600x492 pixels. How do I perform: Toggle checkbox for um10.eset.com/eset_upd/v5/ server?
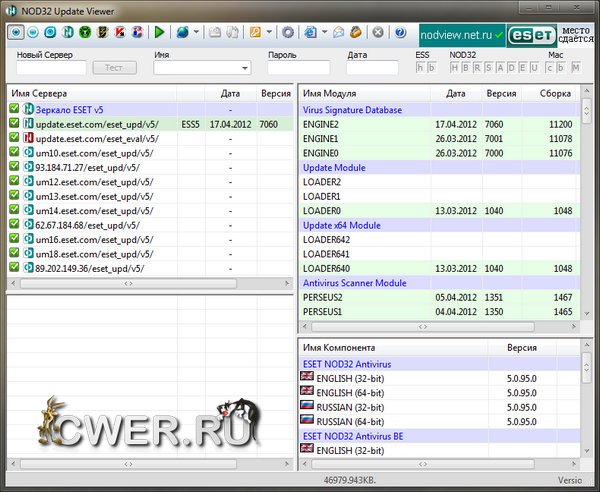point(14,153)
